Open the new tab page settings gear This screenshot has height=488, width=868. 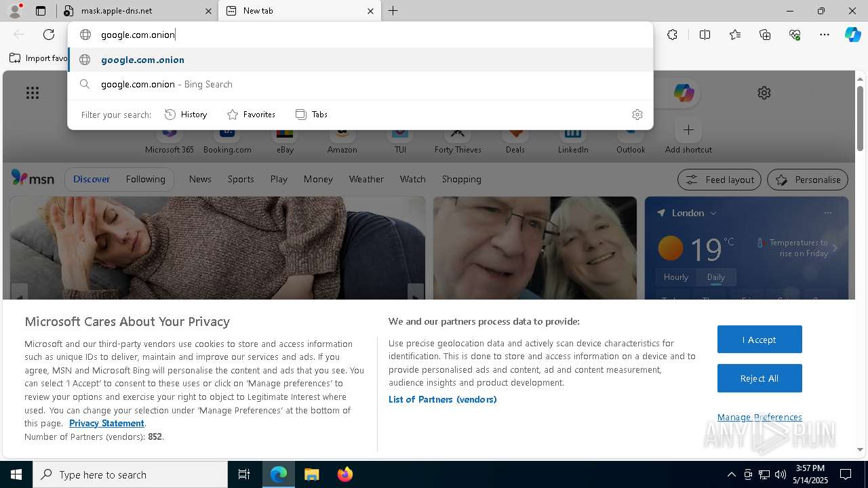764,93
